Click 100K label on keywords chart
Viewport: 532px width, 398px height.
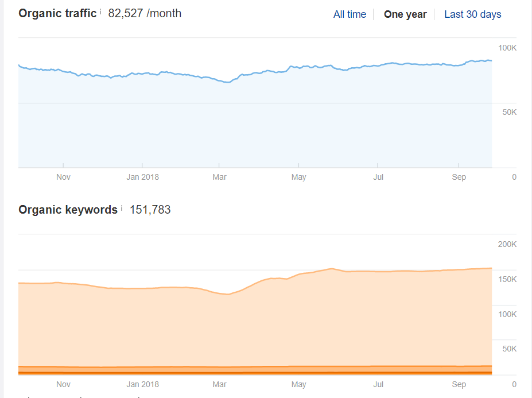pyautogui.click(x=507, y=314)
